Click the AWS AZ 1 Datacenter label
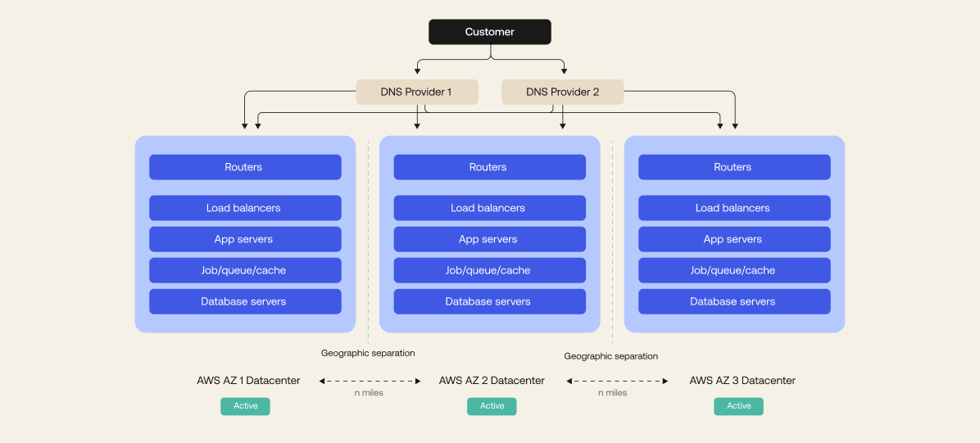 click(248, 381)
